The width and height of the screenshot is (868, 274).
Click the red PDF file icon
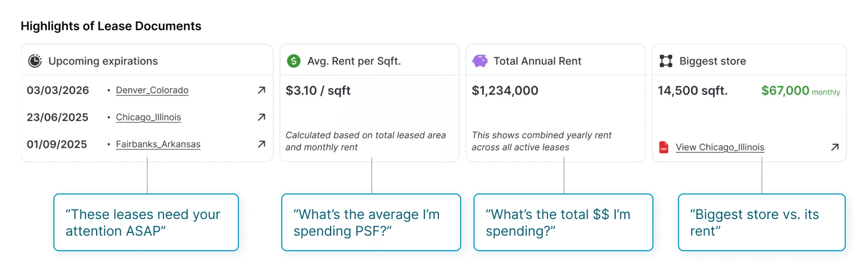click(664, 147)
